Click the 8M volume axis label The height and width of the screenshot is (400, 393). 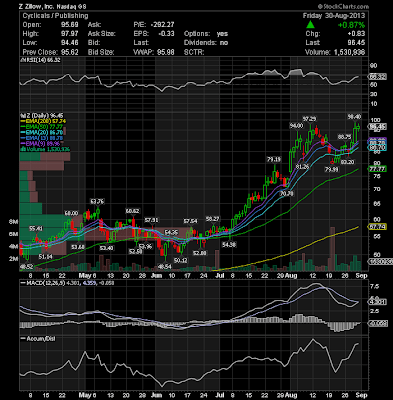click(13, 221)
